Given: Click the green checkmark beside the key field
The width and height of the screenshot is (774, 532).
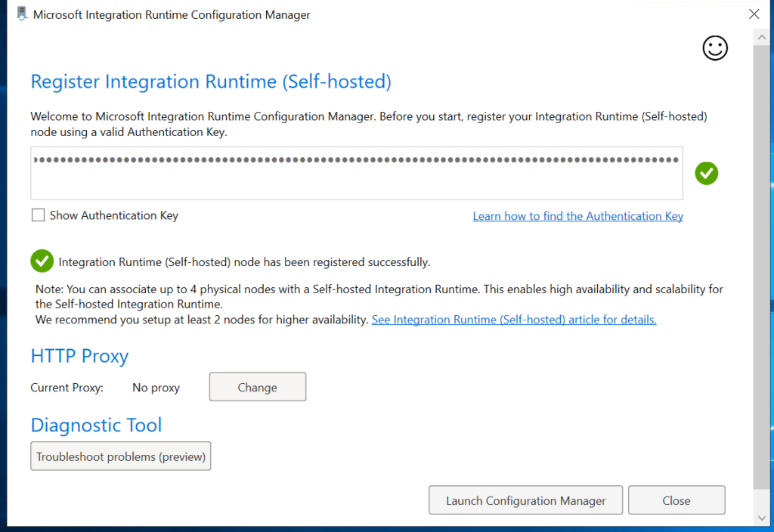Looking at the screenshot, I should pos(706,173).
